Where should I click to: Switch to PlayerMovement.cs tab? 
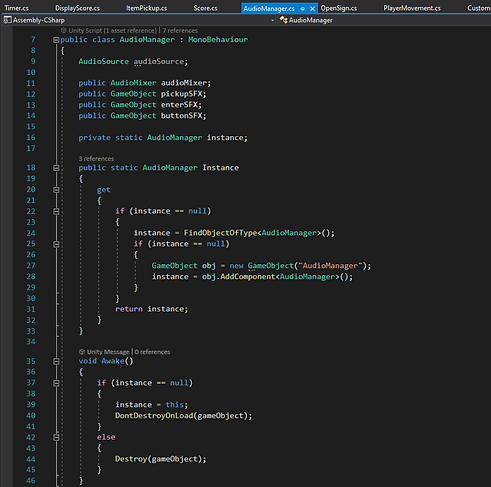click(x=412, y=8)
